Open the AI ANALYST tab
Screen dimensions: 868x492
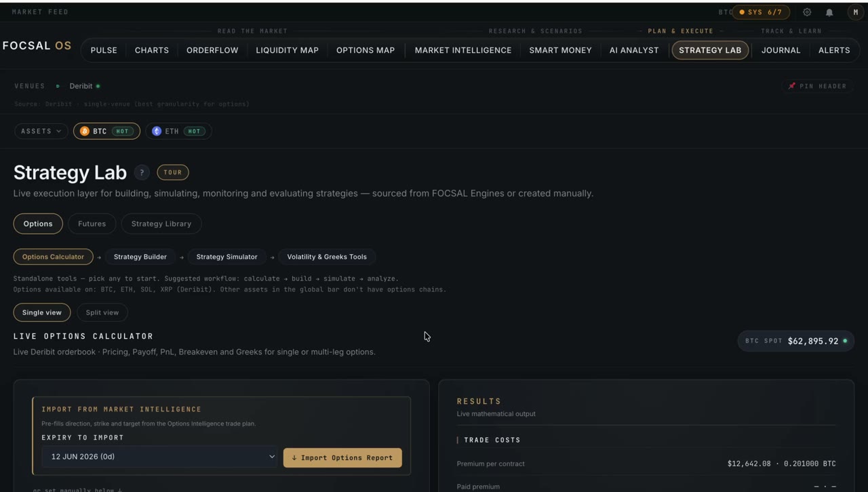coord(634,50)
